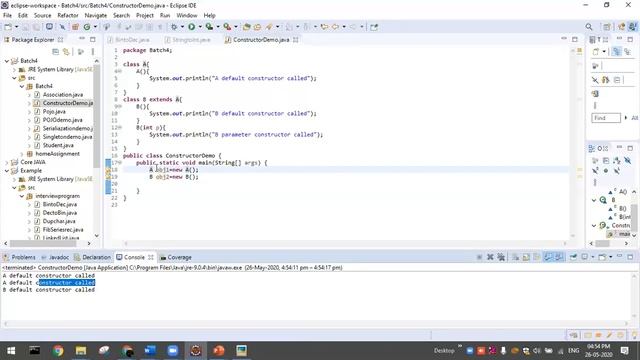The height and width of the screenshot is (360, 640).
Task: Click the Package Explorer vertical scrollbar
Action: [97, 116]
